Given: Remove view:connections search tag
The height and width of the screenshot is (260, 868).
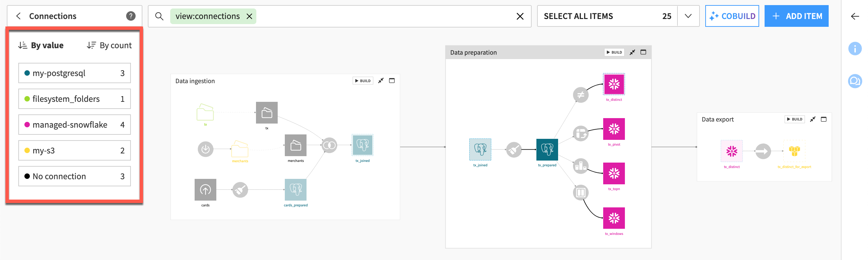Looking at the screenshot, I should 249,16.
